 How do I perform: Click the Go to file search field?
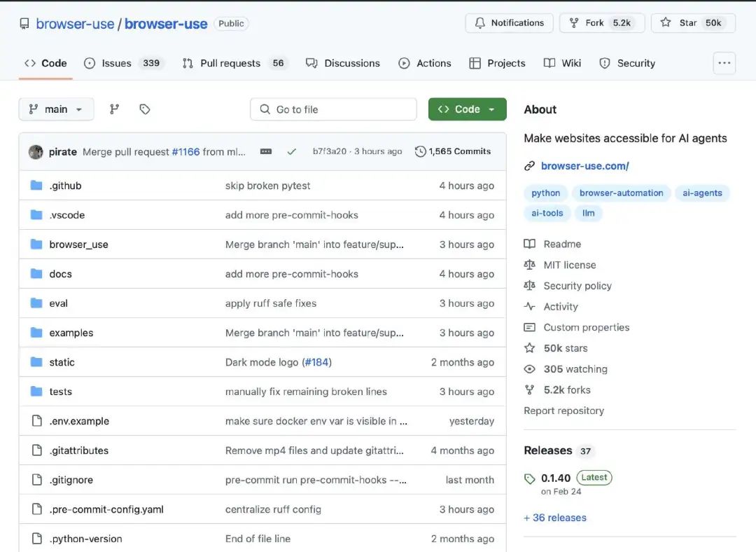[333, 109]
